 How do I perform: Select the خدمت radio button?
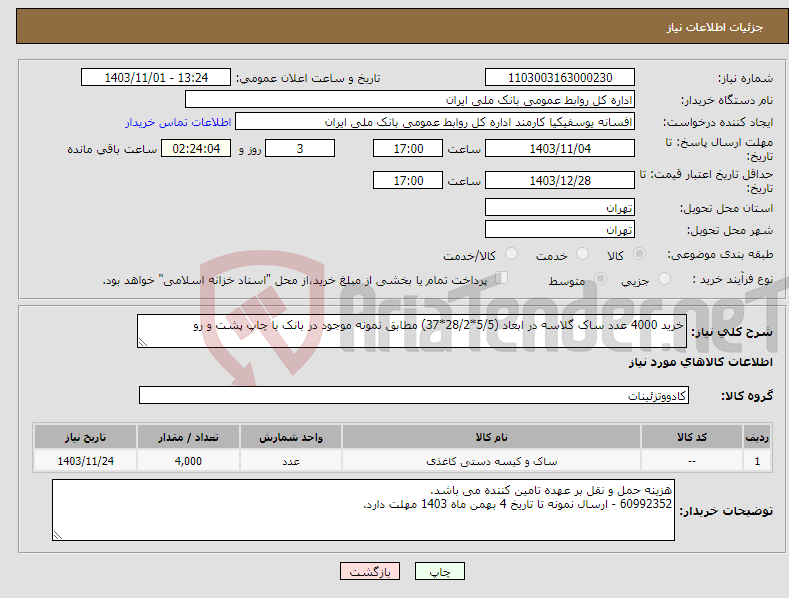[x=582, y=254]
